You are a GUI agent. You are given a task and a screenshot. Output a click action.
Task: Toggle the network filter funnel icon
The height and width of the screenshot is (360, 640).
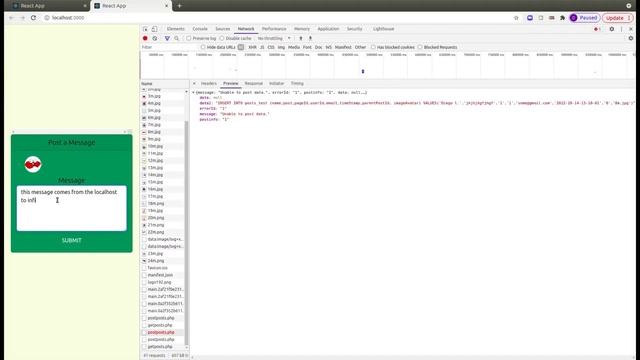tap(167, 38)
